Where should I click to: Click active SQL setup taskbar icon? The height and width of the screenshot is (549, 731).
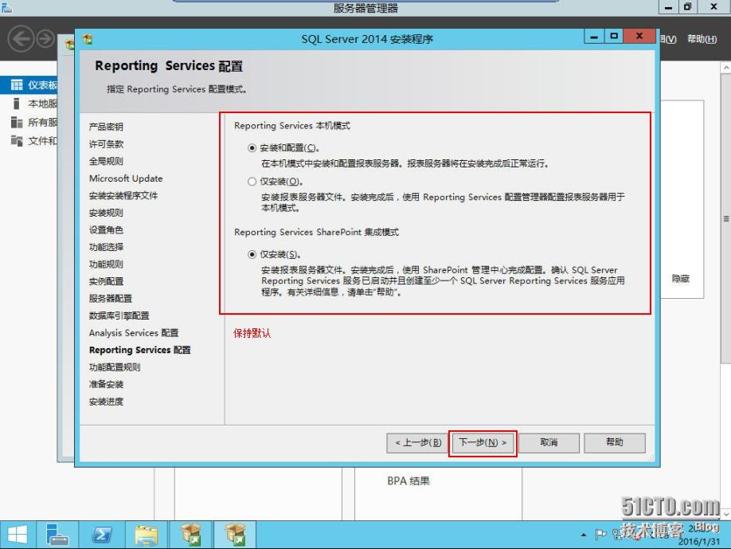tap(235, 535)
